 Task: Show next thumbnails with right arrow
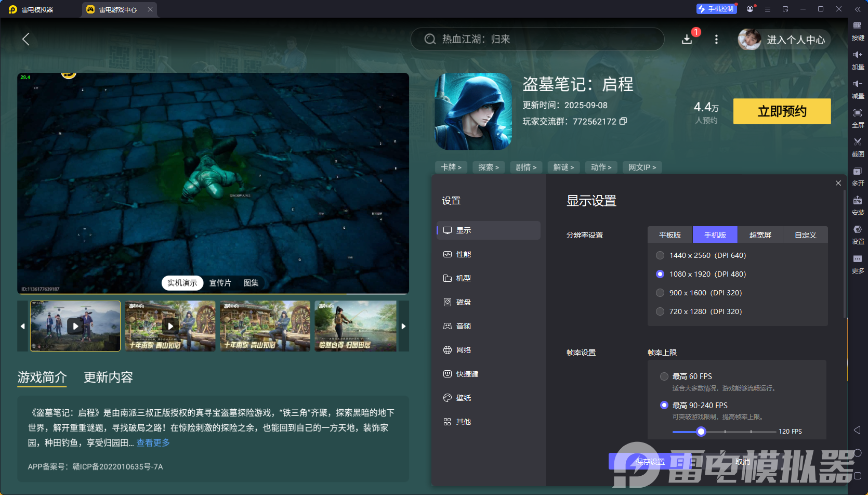403,326
